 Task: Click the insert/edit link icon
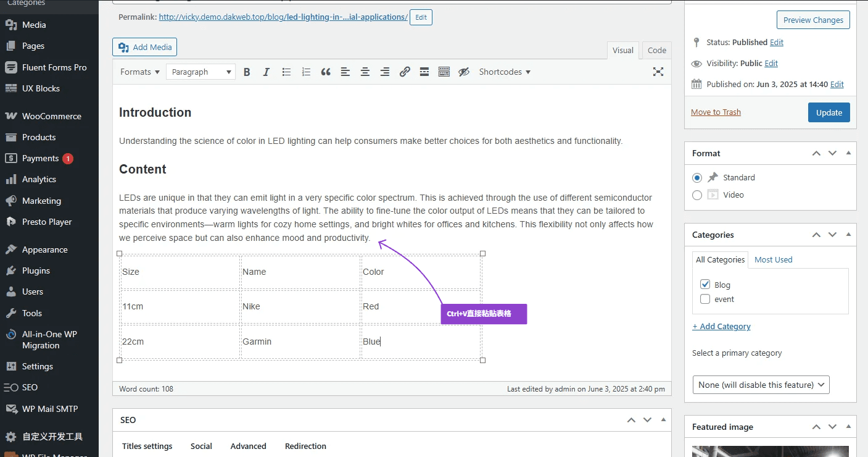click(405, 72)
